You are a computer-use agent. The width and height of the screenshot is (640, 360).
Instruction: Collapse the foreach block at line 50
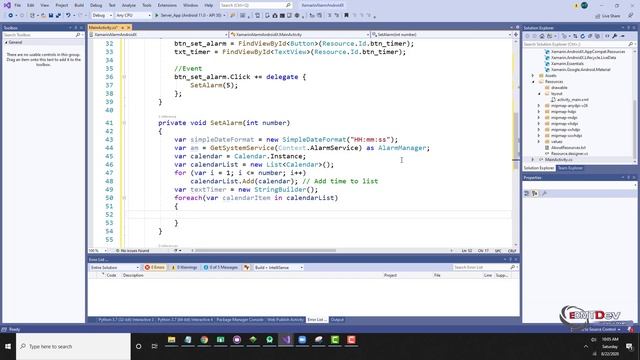124,198
